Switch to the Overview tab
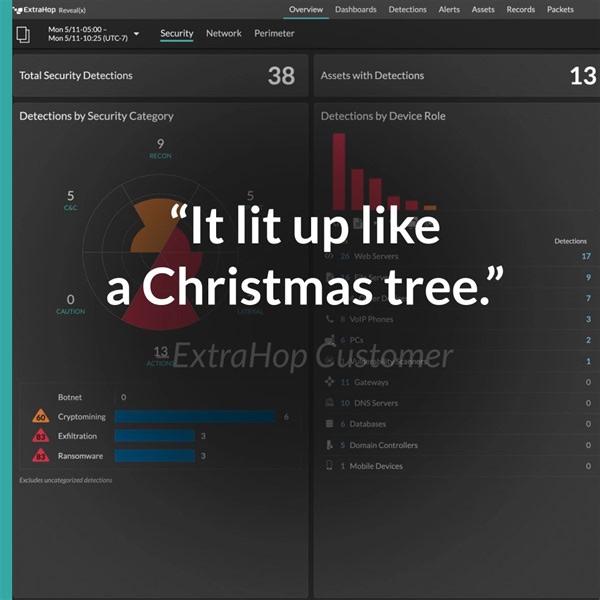The width and height of the screenshot is (600, 600). [306, 10]
